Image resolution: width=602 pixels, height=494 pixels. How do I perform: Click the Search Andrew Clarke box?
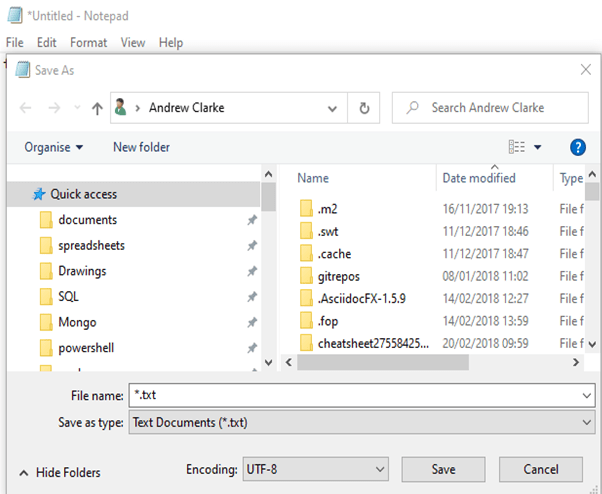pyautogui.click(x=490, y=108)
